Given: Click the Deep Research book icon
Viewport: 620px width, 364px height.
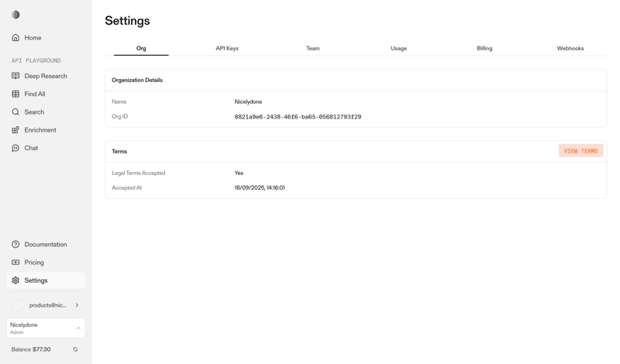Looking at the screenshot, I should pos(15,76).
